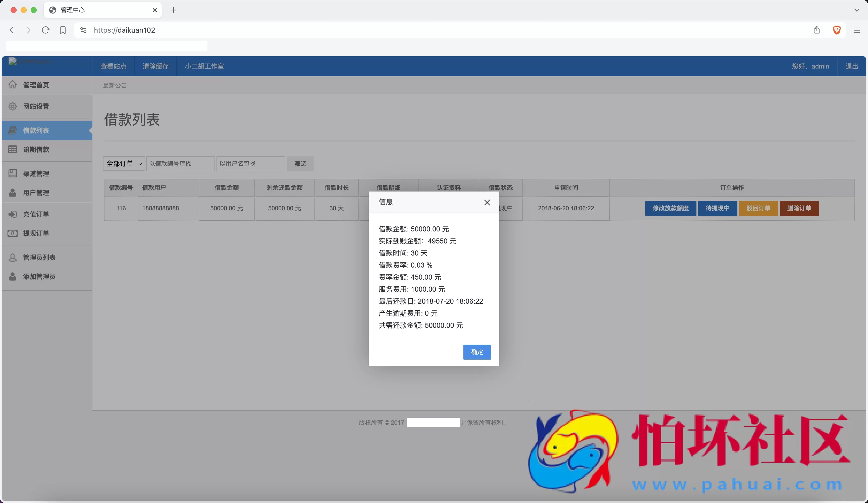This screenshot has width=868, height=503.
Task: Open 逾期借款 overdue loans grid icon
Action: tap(13, 149)
